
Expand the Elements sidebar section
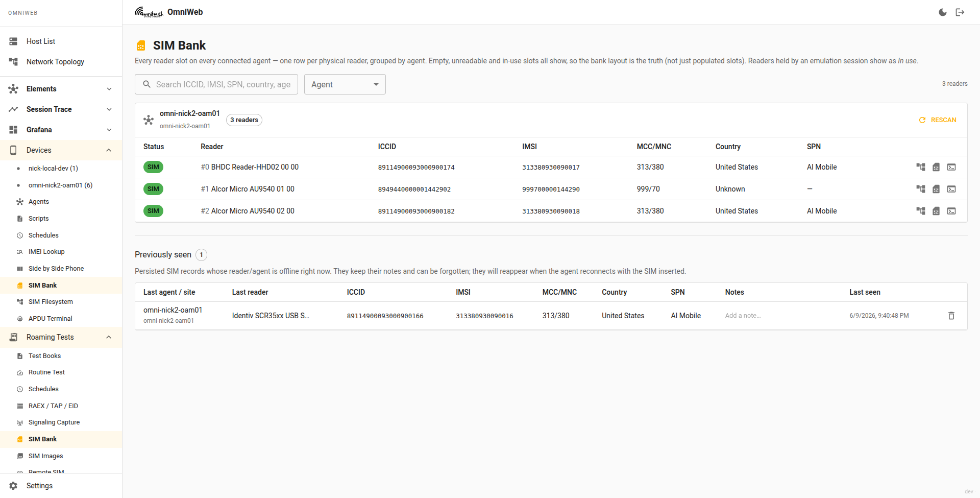click(x=61, y=89)
